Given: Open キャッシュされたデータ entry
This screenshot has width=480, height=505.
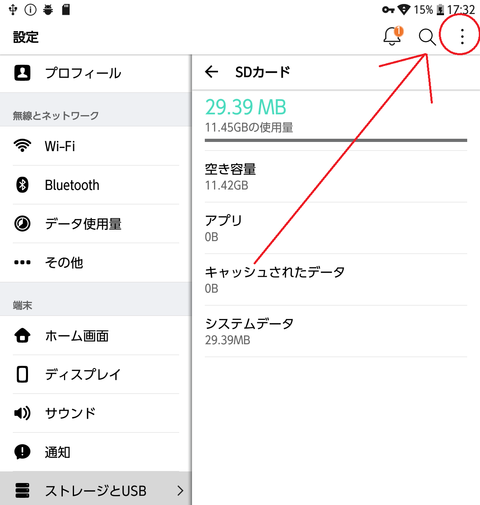Looking at the screenshot, I should (x=336, y=280).
